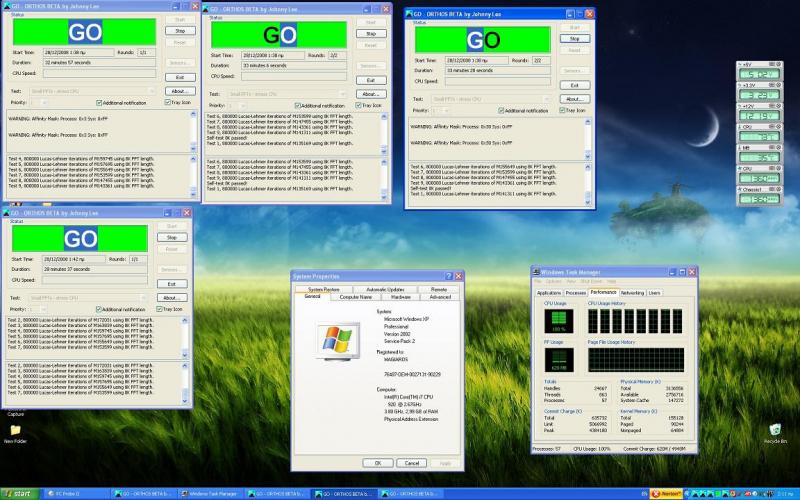
Task: Click the Norton icon in system tray
Action: pos(664,494)
